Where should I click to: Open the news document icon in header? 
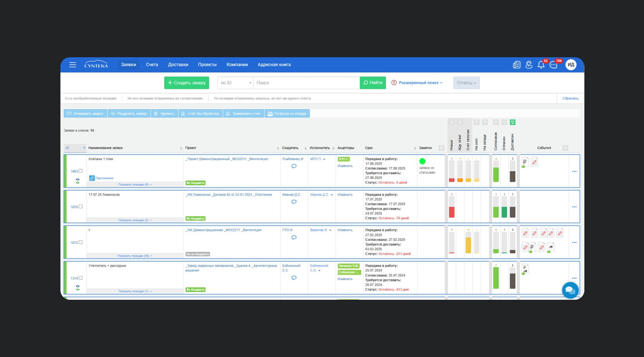516,65
